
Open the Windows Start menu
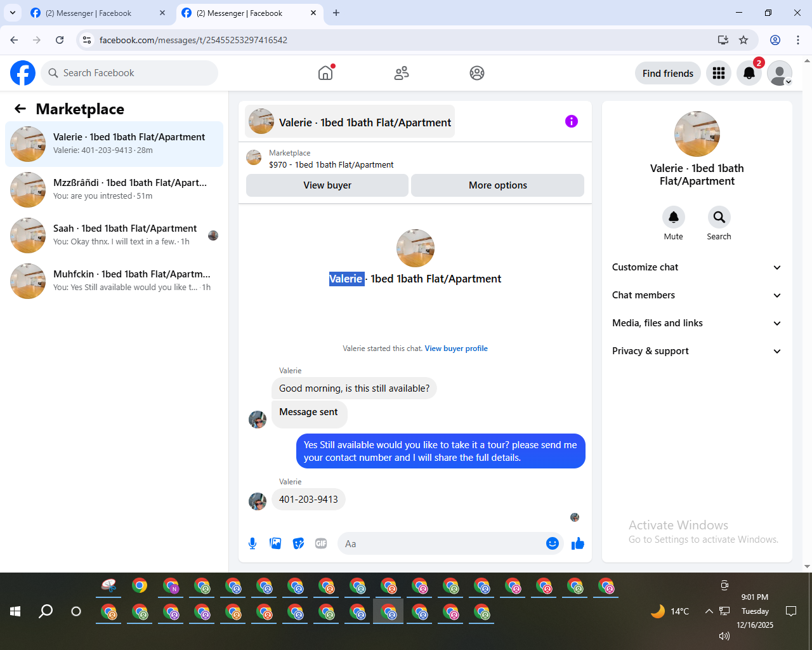15,611
